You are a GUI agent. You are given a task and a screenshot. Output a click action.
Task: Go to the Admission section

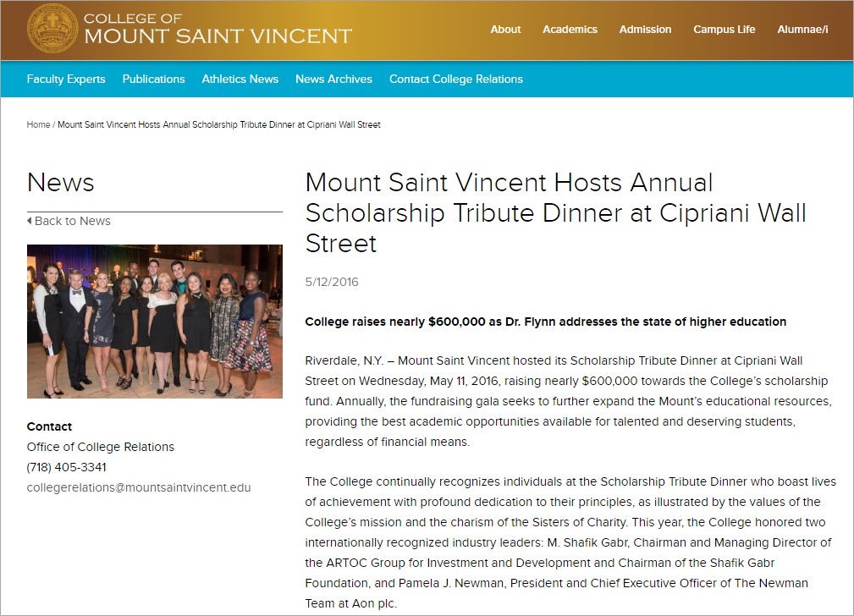click(x=645, y=29)
